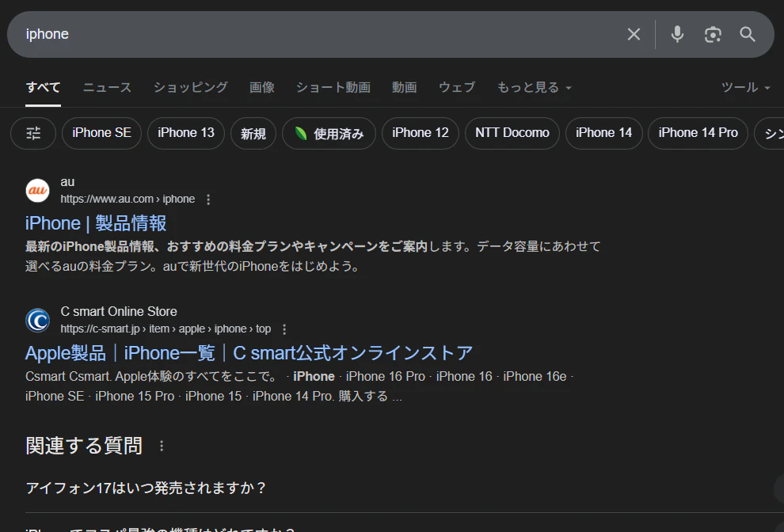Screen dimensions: 784x532
Task: Switch to the ニュース tab
Action: [107, 87]
